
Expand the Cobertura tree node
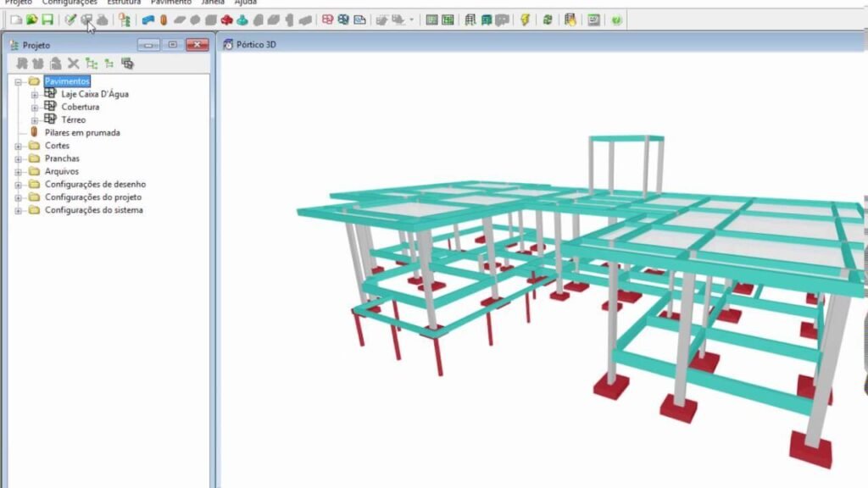click(x=34, y=108)
